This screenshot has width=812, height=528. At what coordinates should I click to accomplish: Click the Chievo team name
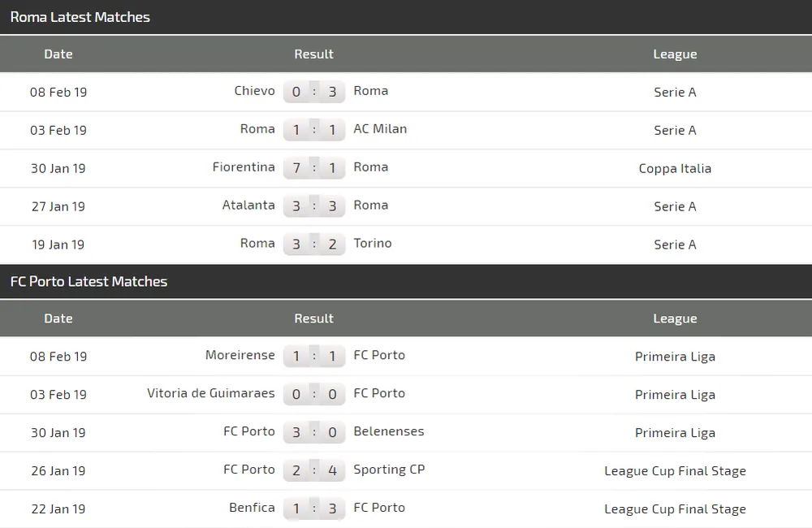tap(254, 91)
